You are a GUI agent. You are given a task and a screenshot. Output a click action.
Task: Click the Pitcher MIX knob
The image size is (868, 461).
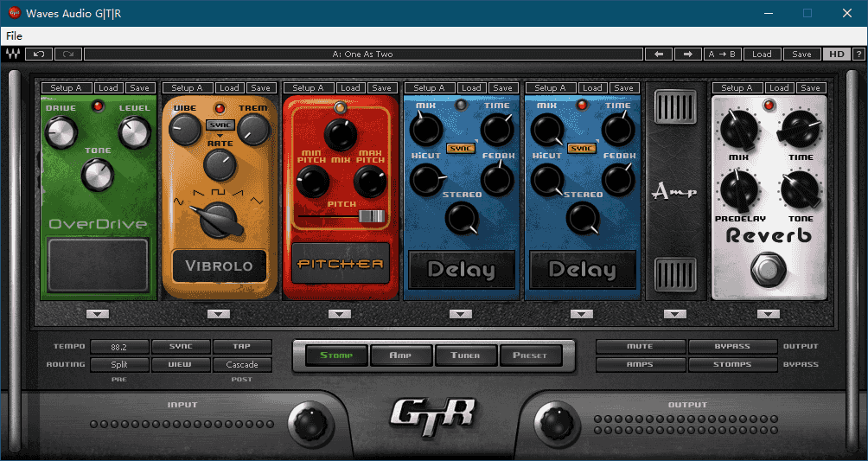pyautogui.click(x=341, y=134)
